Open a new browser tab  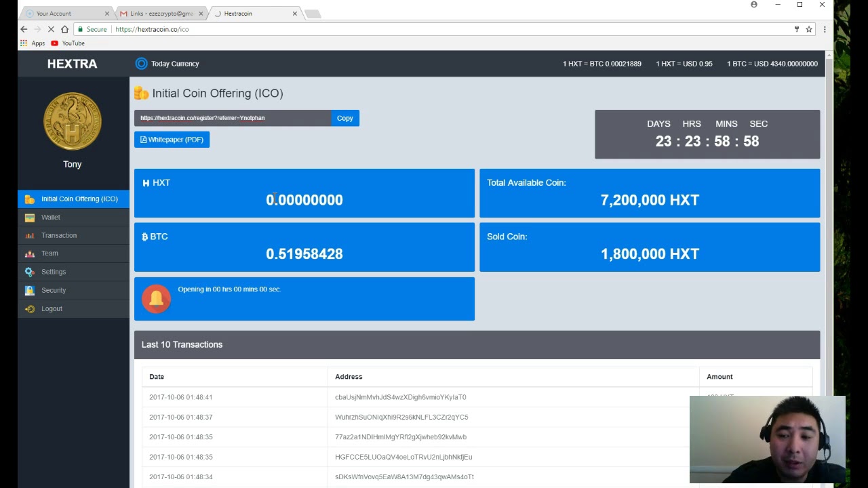[x=312, y=14]
